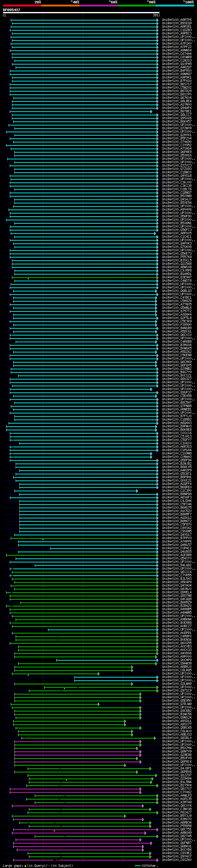This screenshot has width=197, height=868.
Task: Select the UniRef100_C6SZ60 label
Action: tap(177, 860)
